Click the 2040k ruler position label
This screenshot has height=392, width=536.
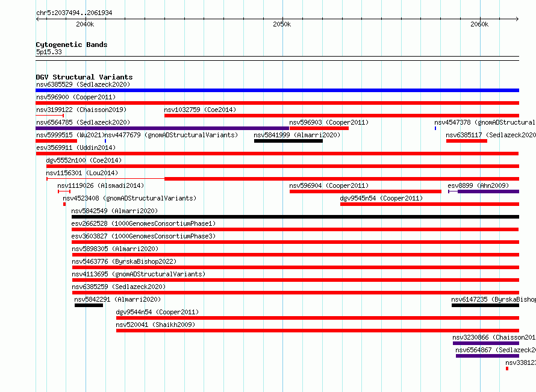(x=85, y=24)
